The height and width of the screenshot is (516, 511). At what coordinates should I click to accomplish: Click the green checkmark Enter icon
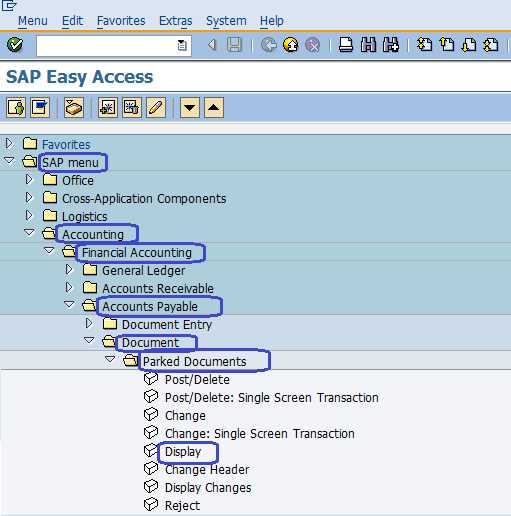tap(15, 45)
